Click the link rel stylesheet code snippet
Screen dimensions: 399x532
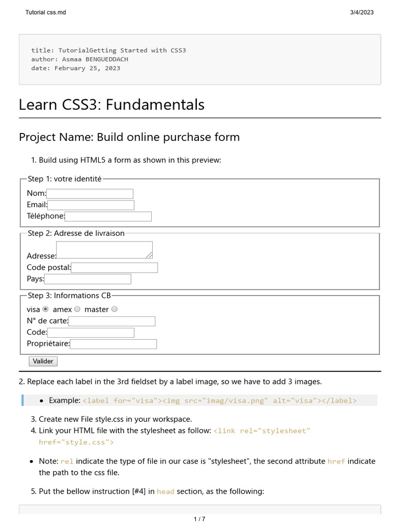(x=175, y=436)
